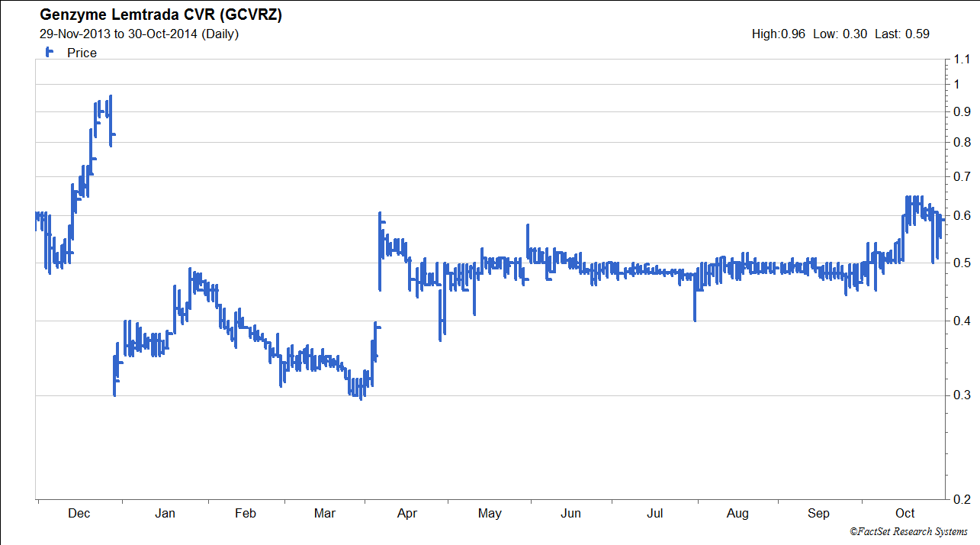
Task: Click the 0.9 y-axis tick label
Action: [x=962, y=111]
